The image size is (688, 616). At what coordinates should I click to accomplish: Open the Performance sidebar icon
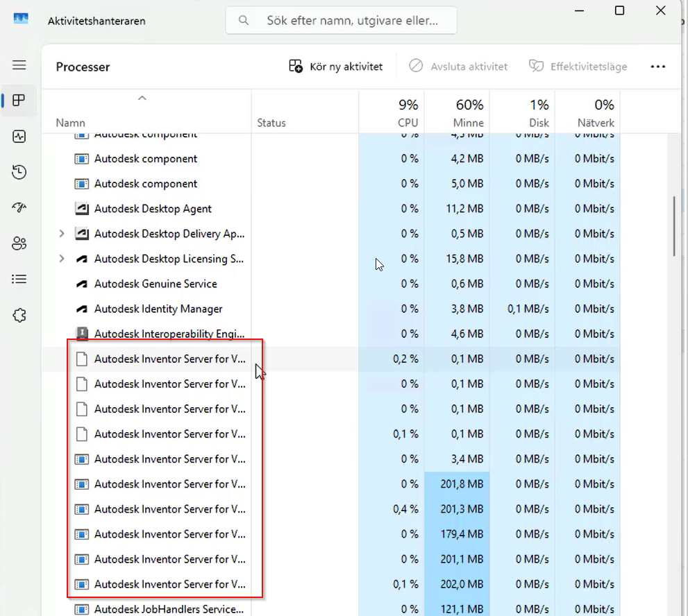(x=19, y=137)
